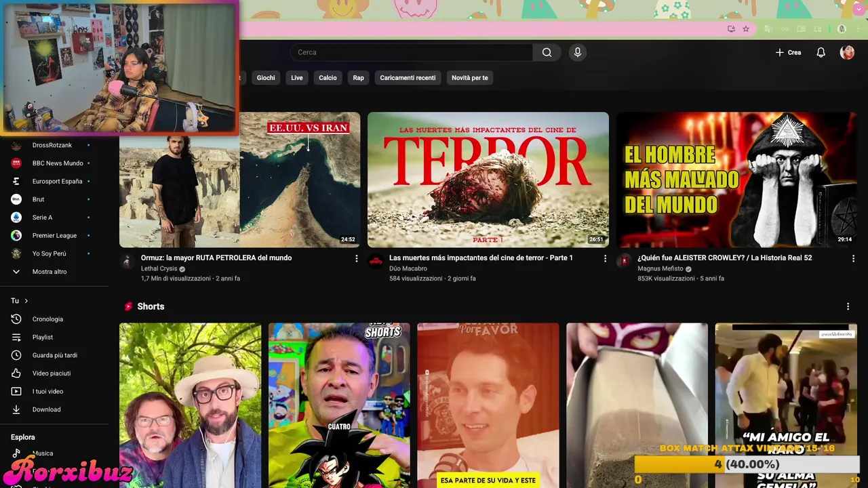Open the Premier League channel icon
The image size is (868, 488).
pos(16,235)
